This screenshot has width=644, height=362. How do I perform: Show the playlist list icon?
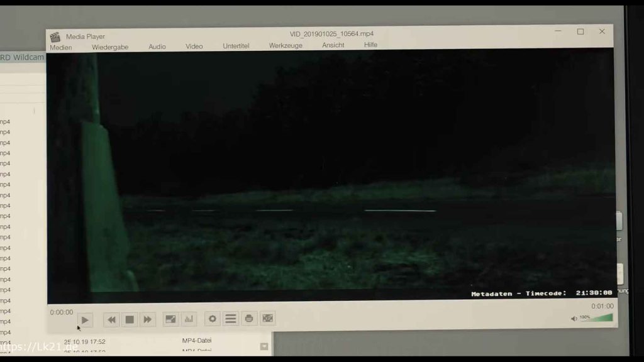(x=231, y=319)
